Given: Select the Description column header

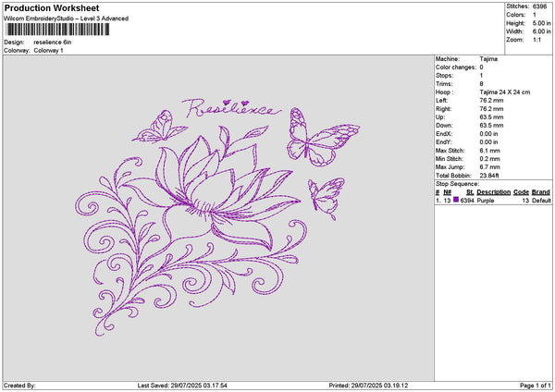Looking at the screenshot, I should tap(494, 192).
